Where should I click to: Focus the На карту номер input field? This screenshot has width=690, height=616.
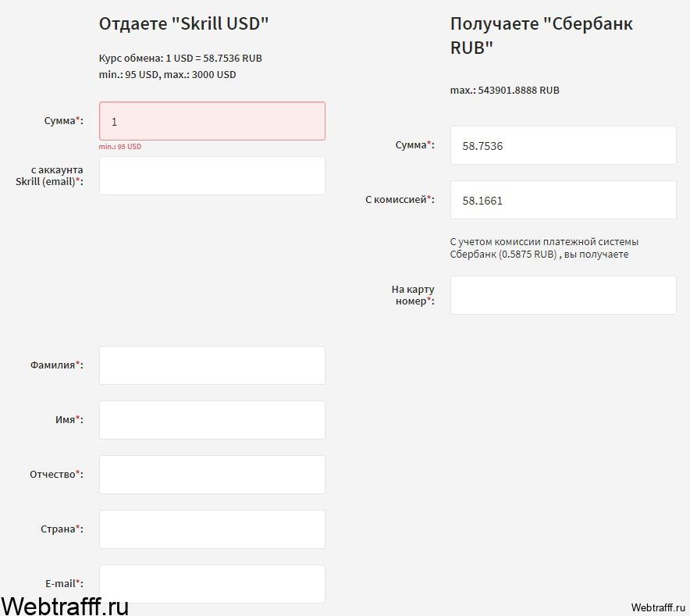tap(564, 295)
